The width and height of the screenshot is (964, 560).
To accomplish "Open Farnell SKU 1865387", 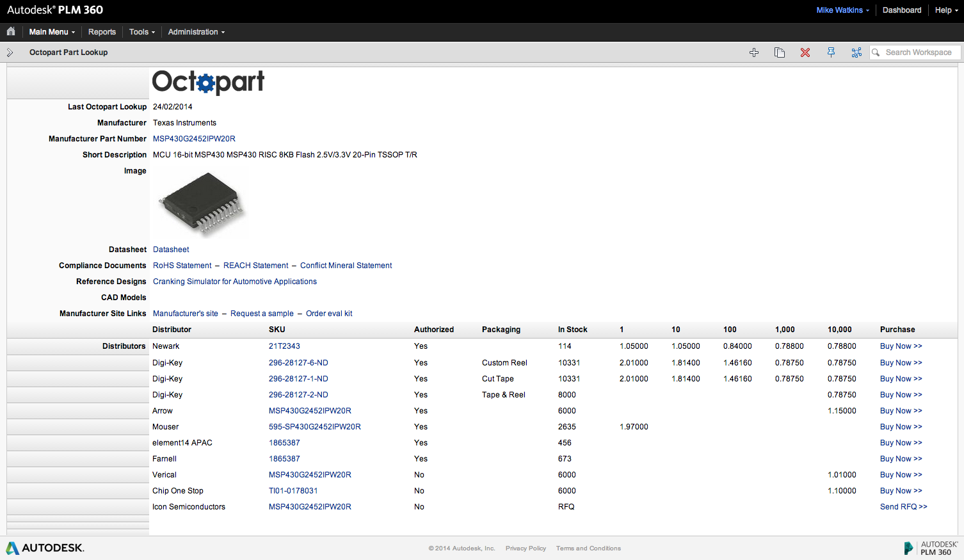I will click(x=284, y=459).
